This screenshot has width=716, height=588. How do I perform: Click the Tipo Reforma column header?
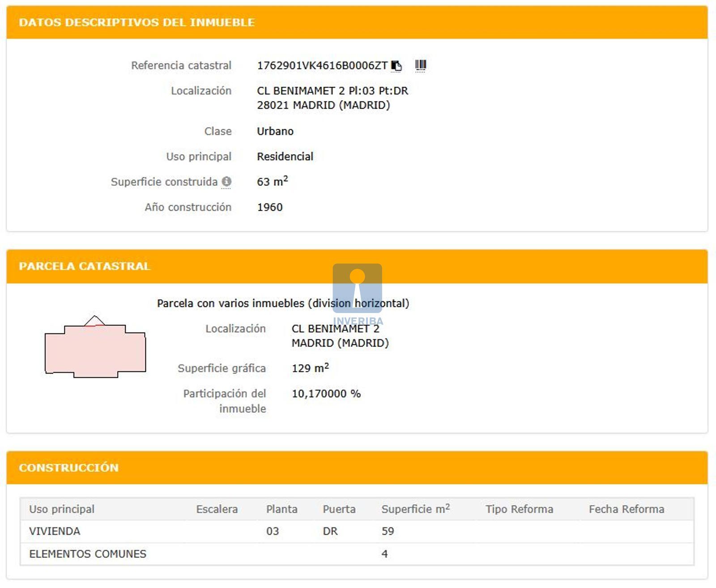click(519, 509)
